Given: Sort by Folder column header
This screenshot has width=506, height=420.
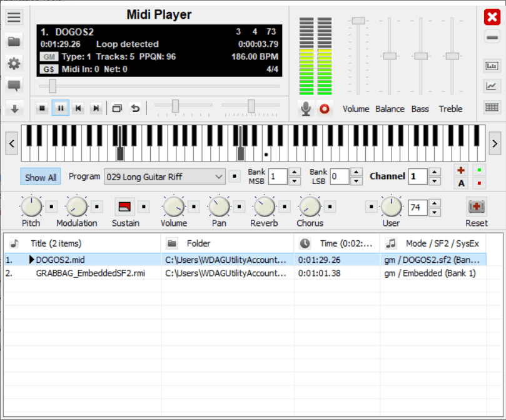Looking at the screenshot, I should tap(228, 243).
